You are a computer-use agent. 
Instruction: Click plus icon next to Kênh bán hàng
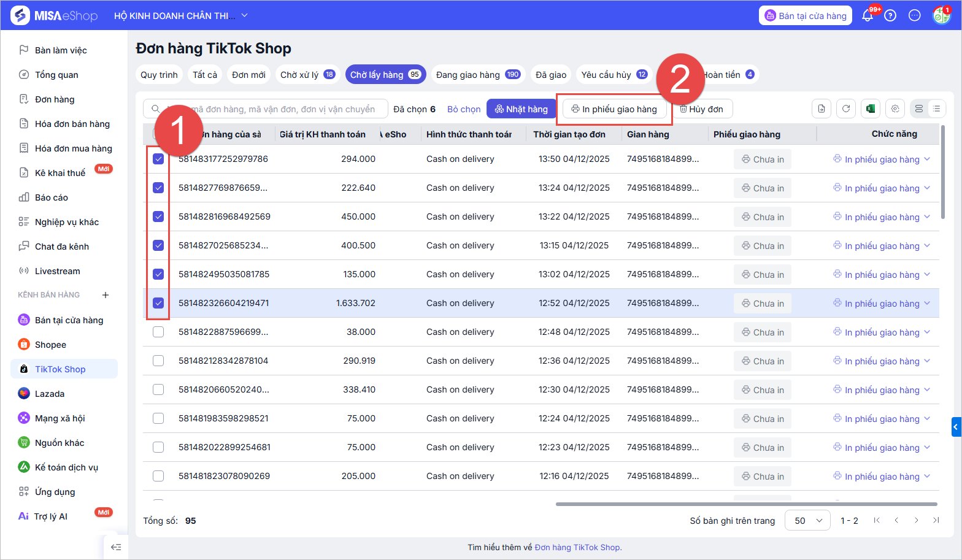[106, 295]
